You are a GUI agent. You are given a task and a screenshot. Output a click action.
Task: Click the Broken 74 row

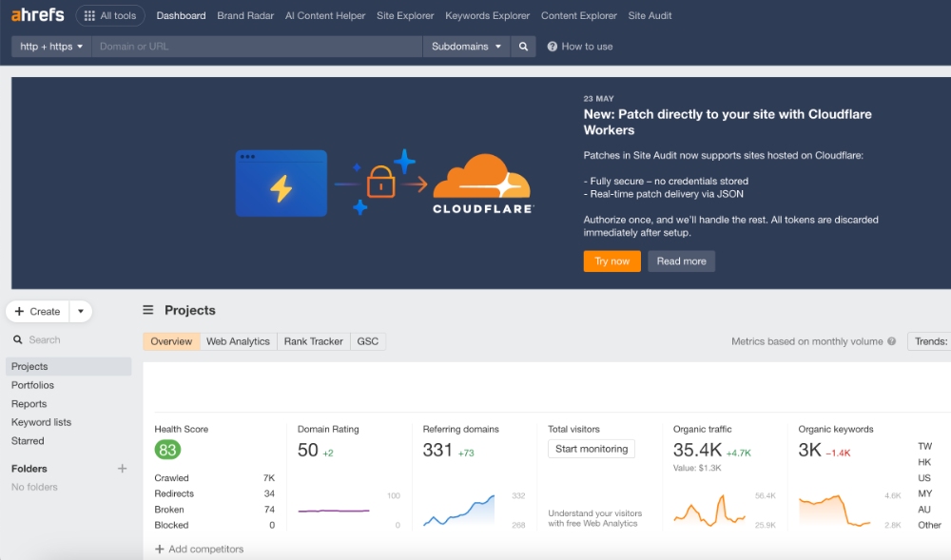click(x=214, y=509)
